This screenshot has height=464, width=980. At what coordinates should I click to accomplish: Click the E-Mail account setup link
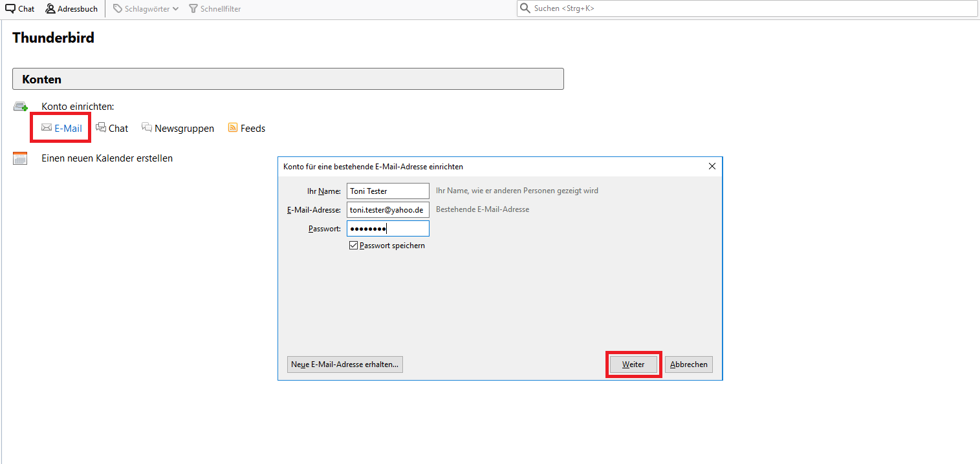click(x=68, y=128)
